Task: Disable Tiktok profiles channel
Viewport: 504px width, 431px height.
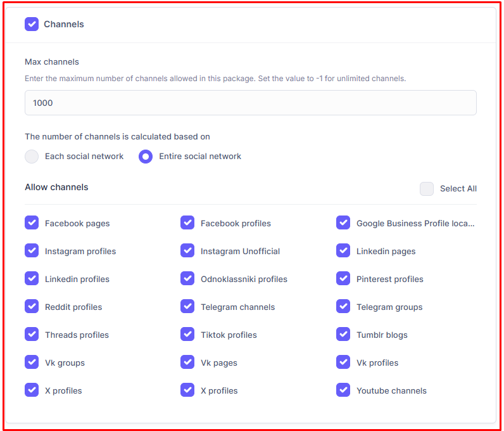Action: tap(187, 335)
